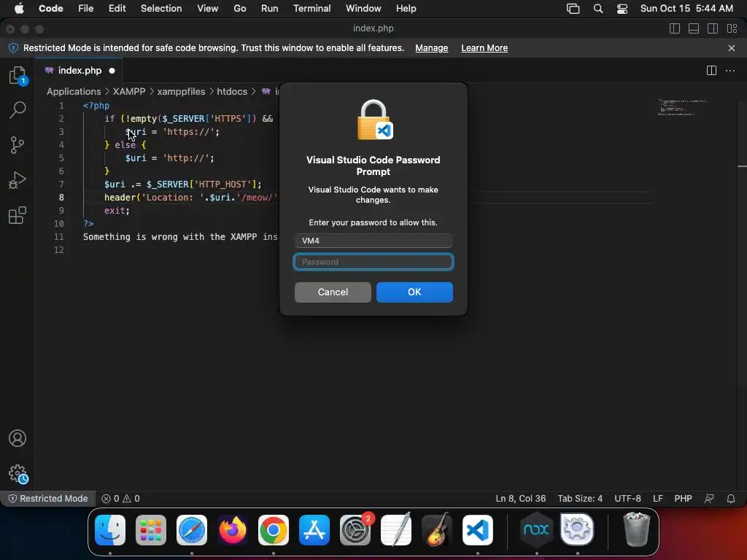The width and height of the screenshot is (747, 560).
Task: Open the File menu
Action: pos(86,9)
